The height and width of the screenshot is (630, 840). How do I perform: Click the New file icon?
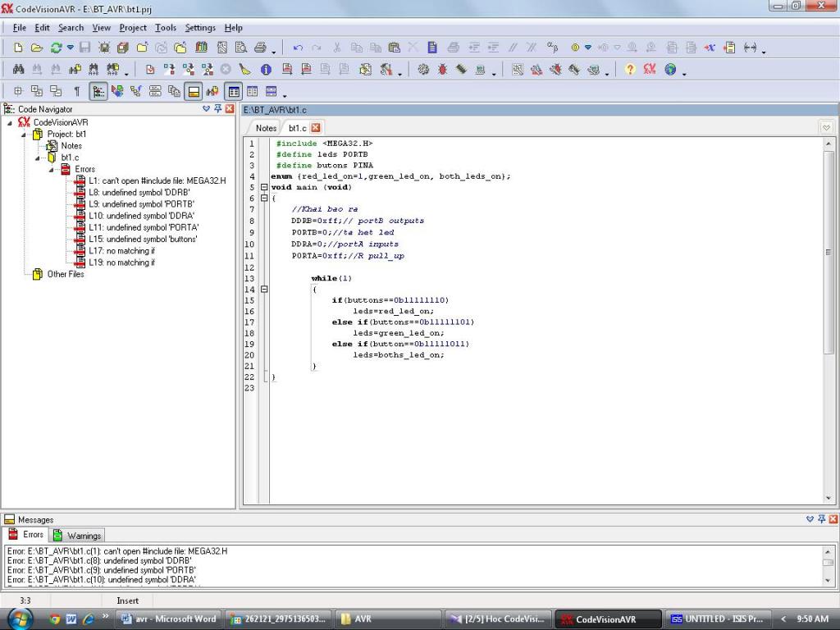click(18, 48)
